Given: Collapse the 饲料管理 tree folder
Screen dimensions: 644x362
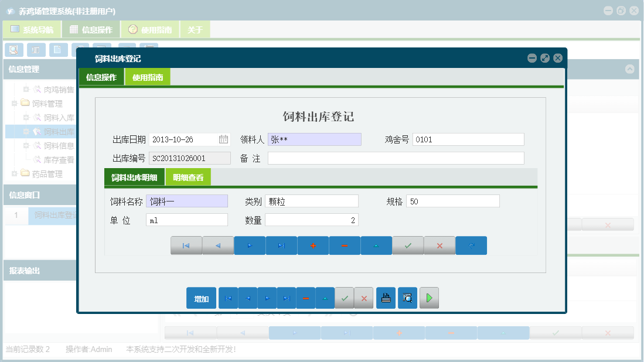Looking at the screenshot, I should tap(15, 103).
